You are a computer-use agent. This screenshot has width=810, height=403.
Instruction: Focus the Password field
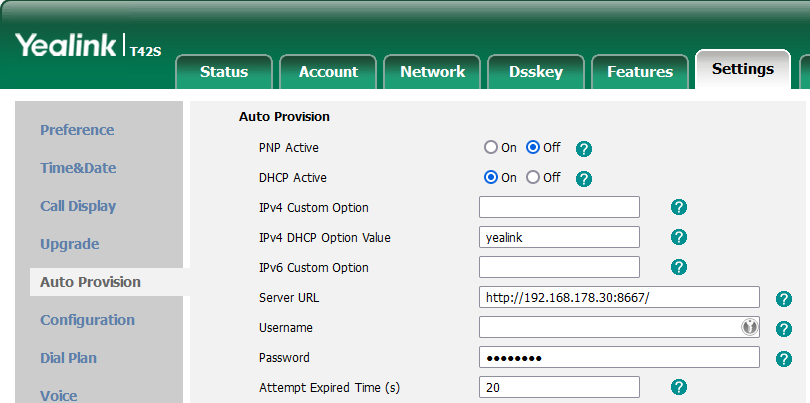tap(619, 358)
